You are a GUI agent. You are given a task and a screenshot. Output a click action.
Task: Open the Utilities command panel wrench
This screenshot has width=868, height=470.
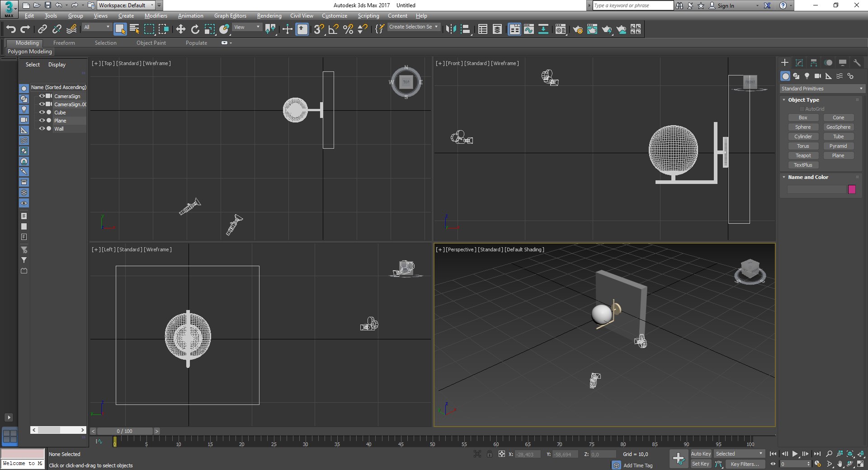(857, 63)
